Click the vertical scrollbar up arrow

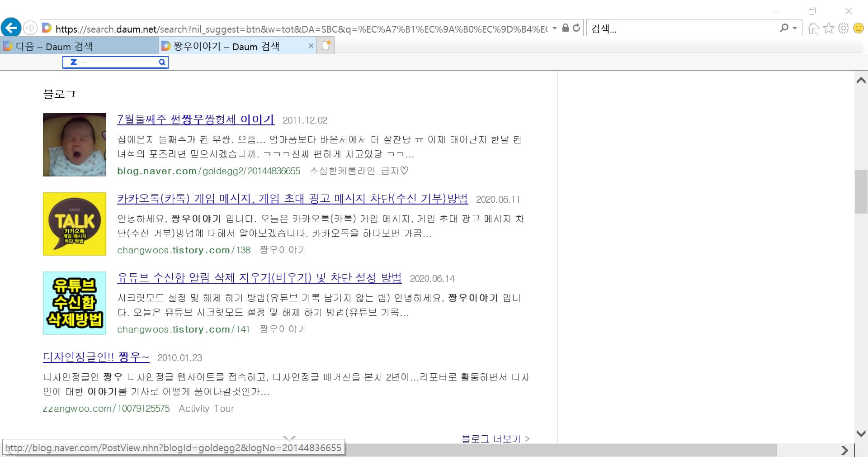click(861, 81)
